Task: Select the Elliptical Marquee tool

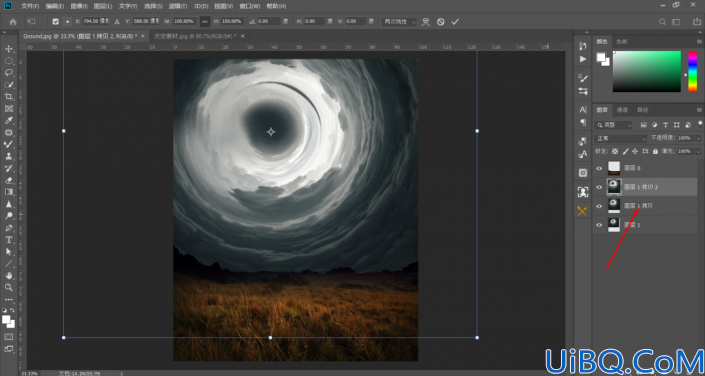Action: pos(9,61)
